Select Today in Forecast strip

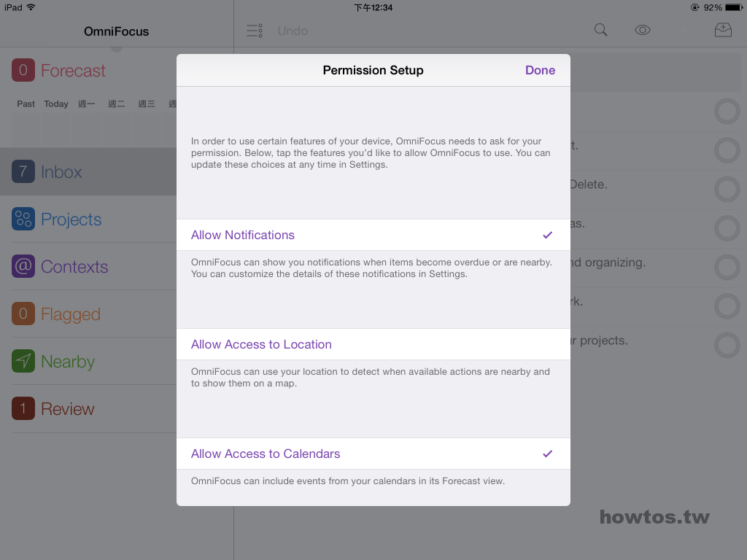pos(56,104)
